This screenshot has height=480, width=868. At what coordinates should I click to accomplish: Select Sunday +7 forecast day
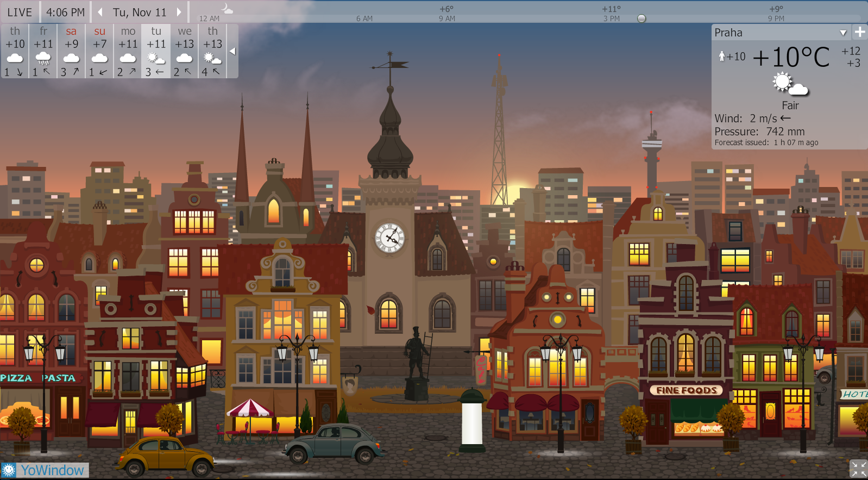(x=99, y=51)
